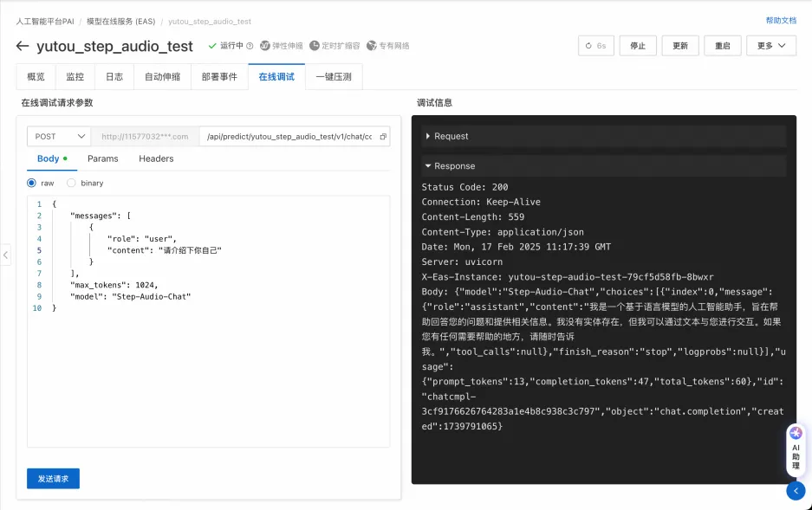The width and height of the screenshot is (812, 510).
Task: Open the POST method dropdown
Action: coord(57,136)
